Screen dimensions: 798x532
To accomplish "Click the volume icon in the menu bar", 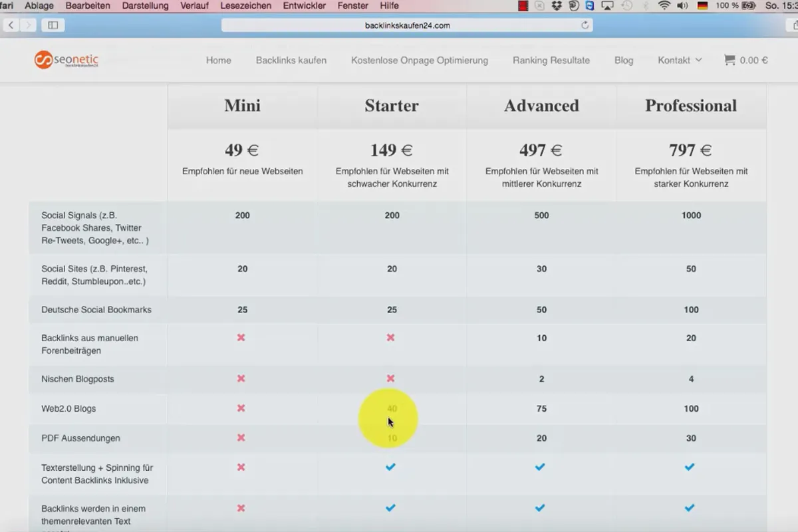I will pos(682,5).
